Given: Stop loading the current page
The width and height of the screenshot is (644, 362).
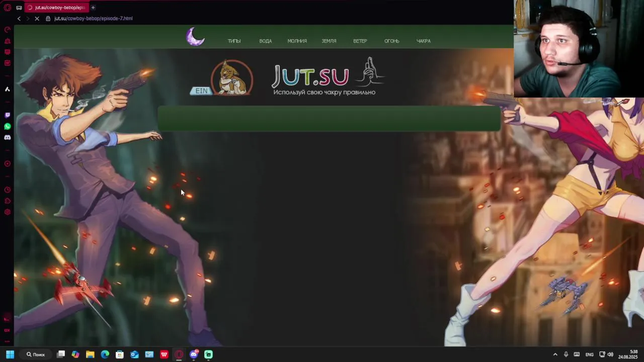Looking at the screenshot, I should 37,19.
